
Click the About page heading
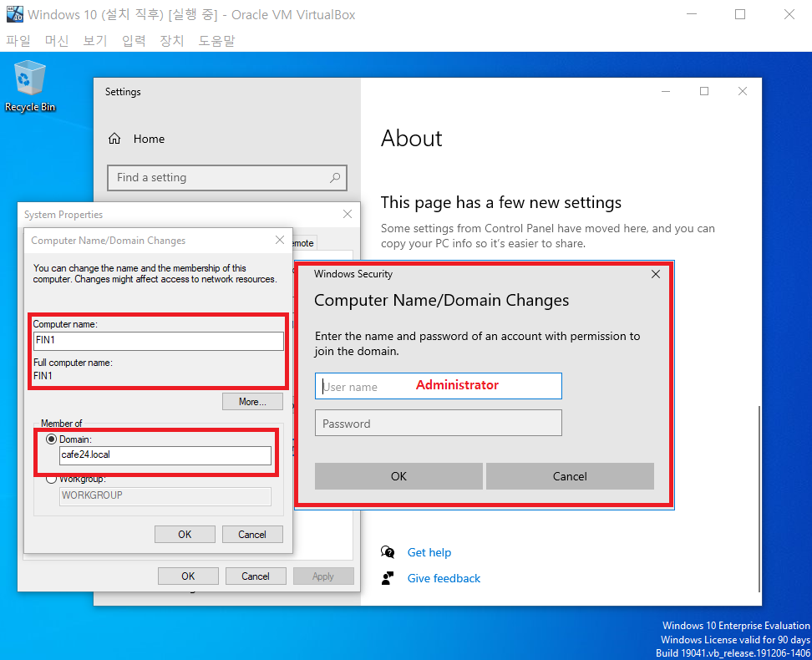(x=412, y=139)
